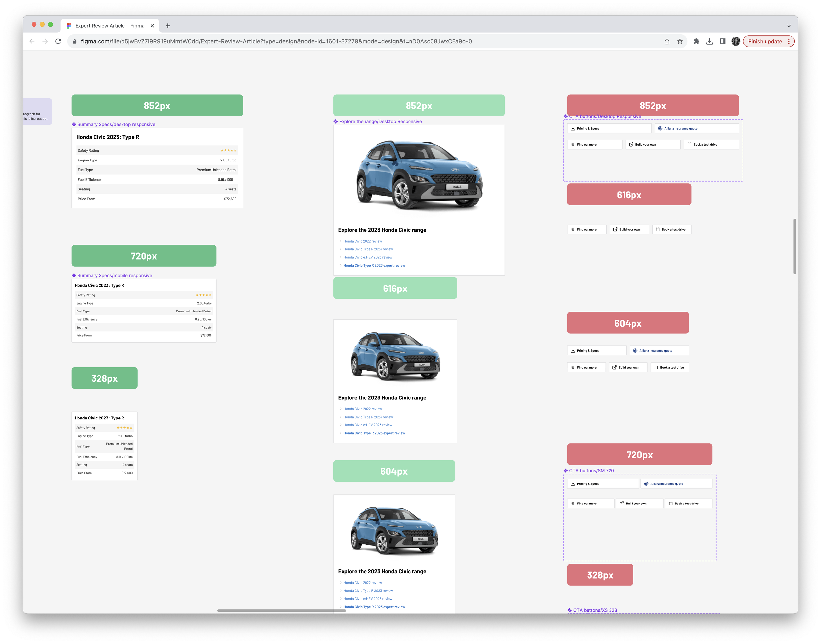The image size is (821, 644).
Task: Select Price From $72,600 row in desktop Summary Specs
Action: (x=157, y=199)
